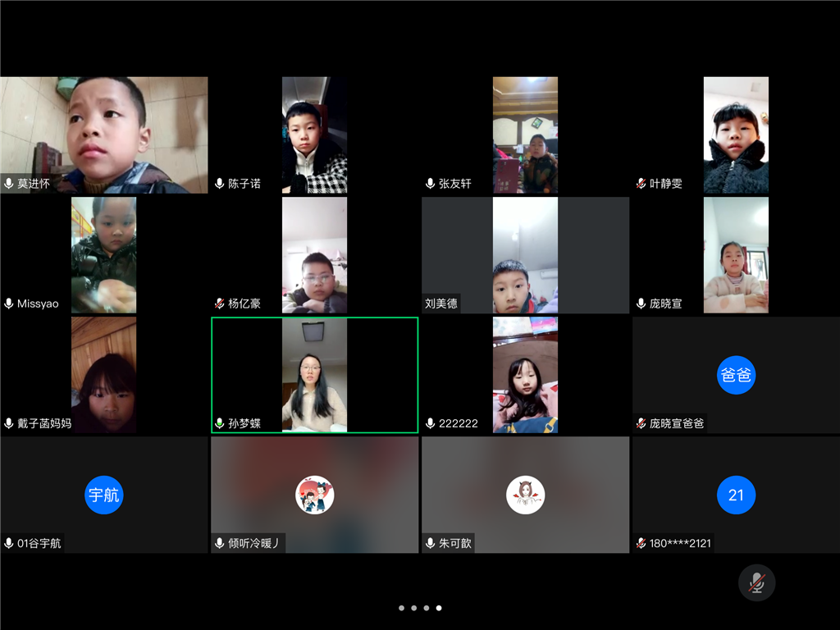Go to the first page dot
The height and width of the screenshot is (630, 840).
pyautogui.click(x=402, y=608)
